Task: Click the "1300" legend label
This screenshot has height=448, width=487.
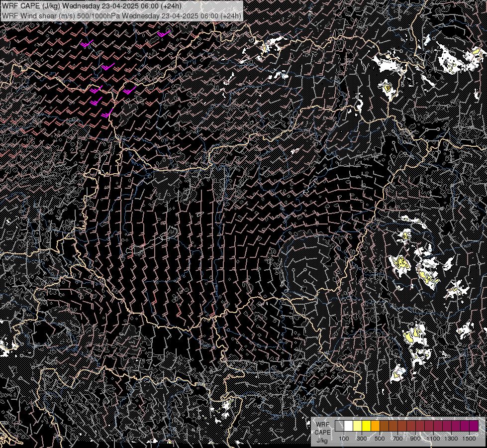Action: pyautogui.click(x=451, y=439)
